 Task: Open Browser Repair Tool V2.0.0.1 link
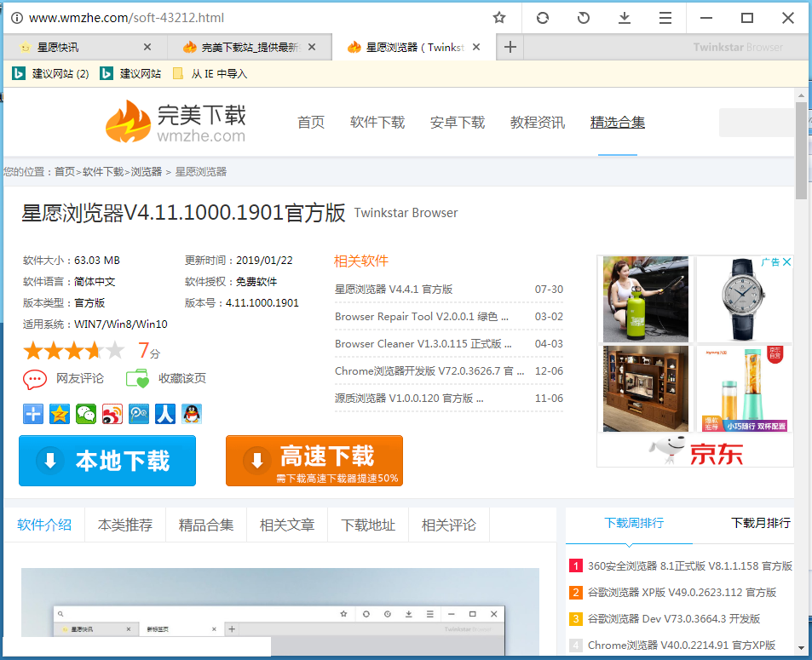pos(422,316)
